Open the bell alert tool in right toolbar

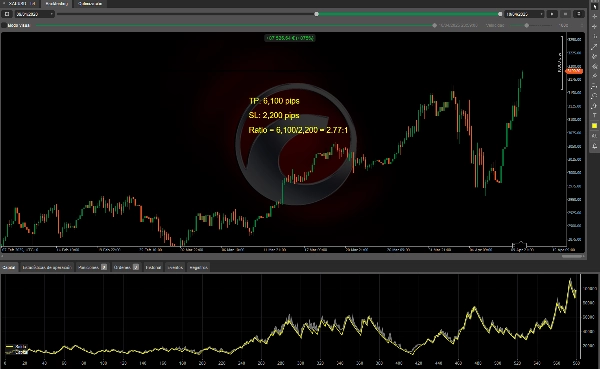(x=594, y=146)
